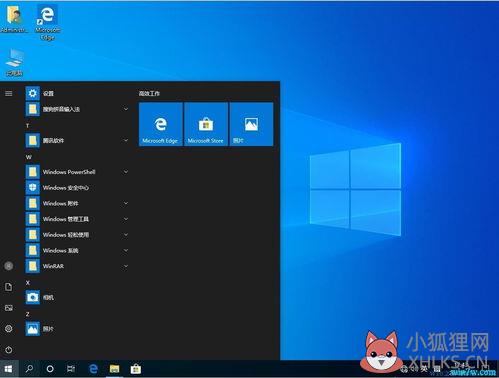Launch the Camera app icon
Screen dimensions: 499x378
click(33, 297)
